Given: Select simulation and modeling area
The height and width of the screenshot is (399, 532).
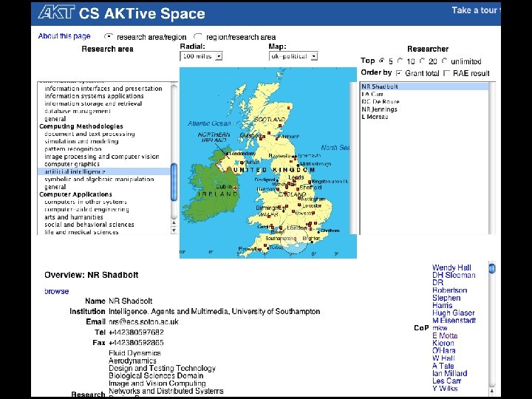Looking at the screenshot, I should [81, 141].
